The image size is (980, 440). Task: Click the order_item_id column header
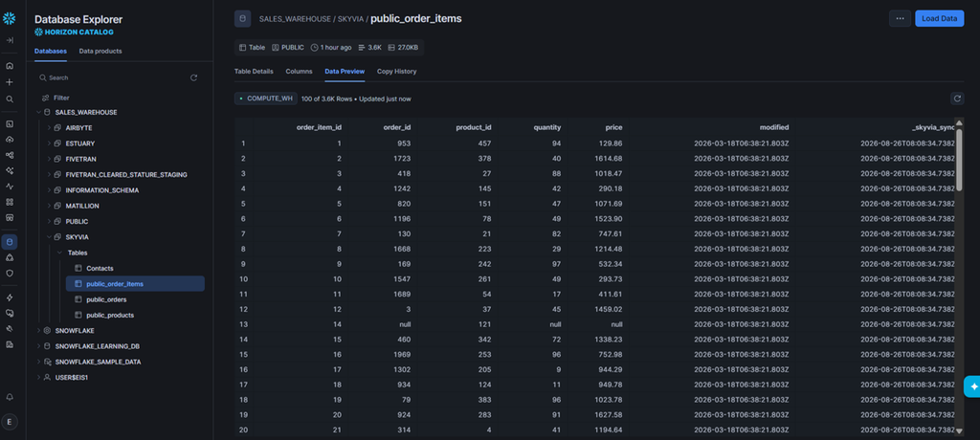(319, 127)
